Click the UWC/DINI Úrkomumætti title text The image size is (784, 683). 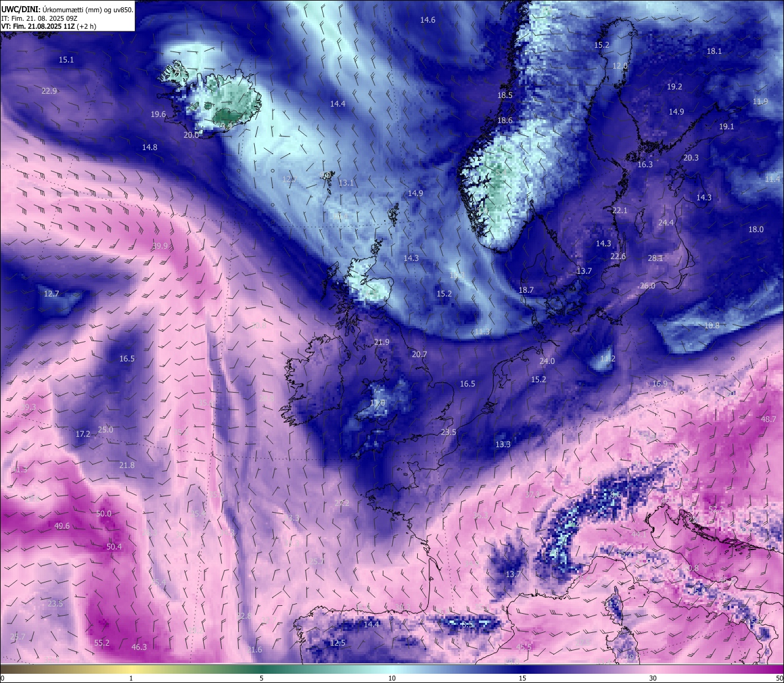[67, 10]
